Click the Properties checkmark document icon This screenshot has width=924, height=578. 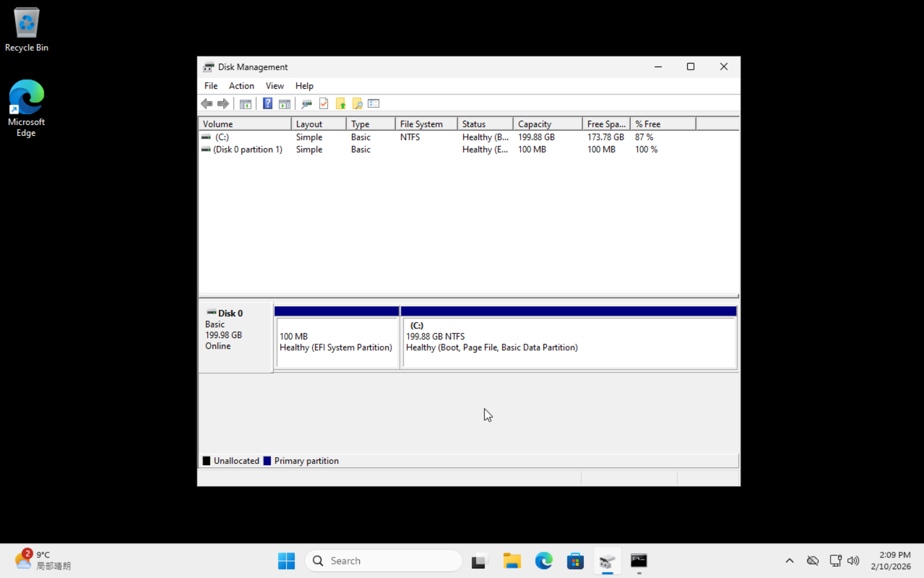[x=324, y=104]
